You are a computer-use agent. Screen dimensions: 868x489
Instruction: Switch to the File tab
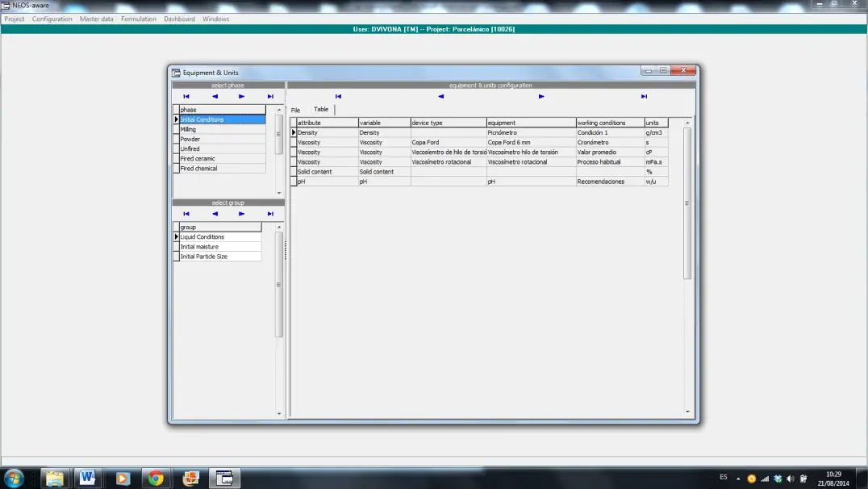coord(295,110)
